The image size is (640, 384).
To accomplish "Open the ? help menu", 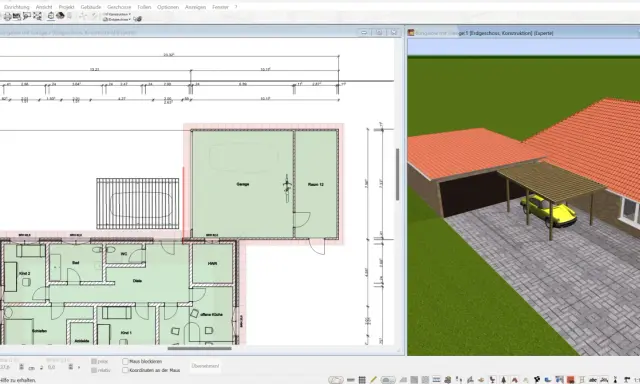I will click(x=236, y=7).
